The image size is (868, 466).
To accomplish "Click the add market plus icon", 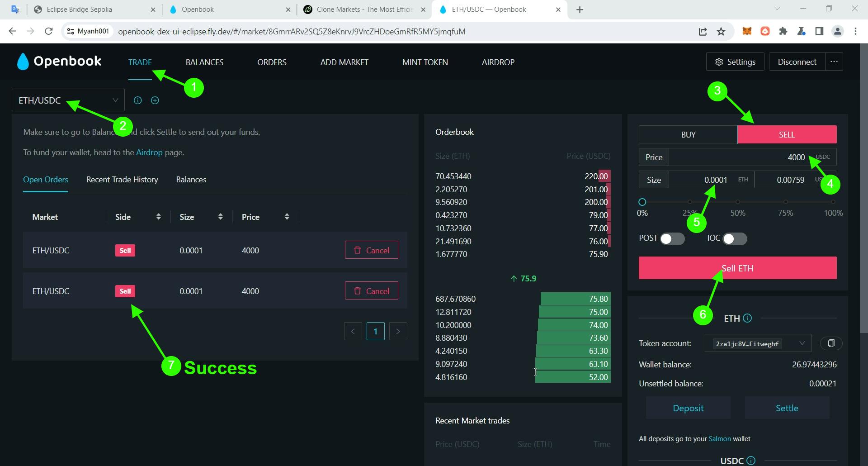I will click(x=155, y=100).
